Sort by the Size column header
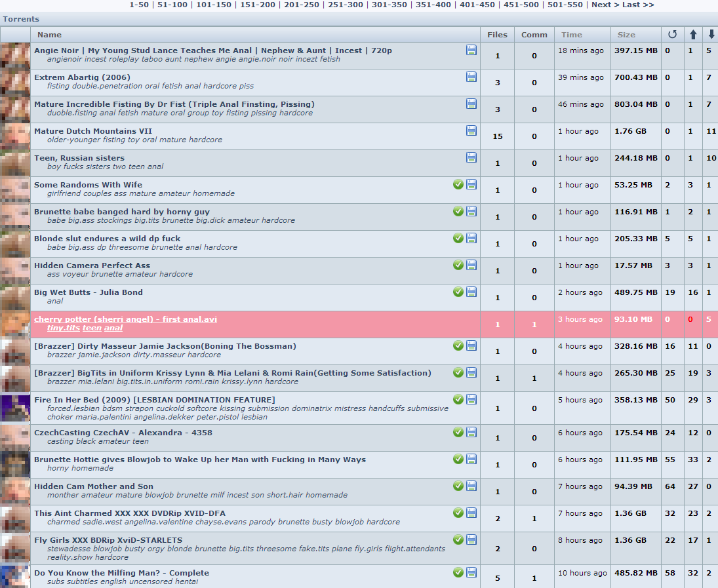Screen dimensions: 718x588 pyautogui.click(x=626, y=35)
